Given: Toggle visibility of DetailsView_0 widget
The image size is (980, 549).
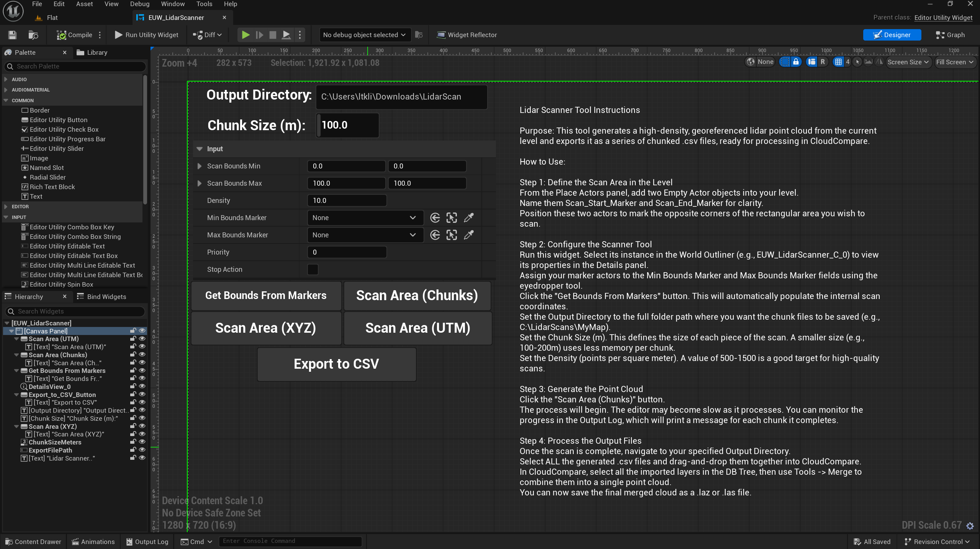Looking at the screenshot, I should tap(142, 386).
